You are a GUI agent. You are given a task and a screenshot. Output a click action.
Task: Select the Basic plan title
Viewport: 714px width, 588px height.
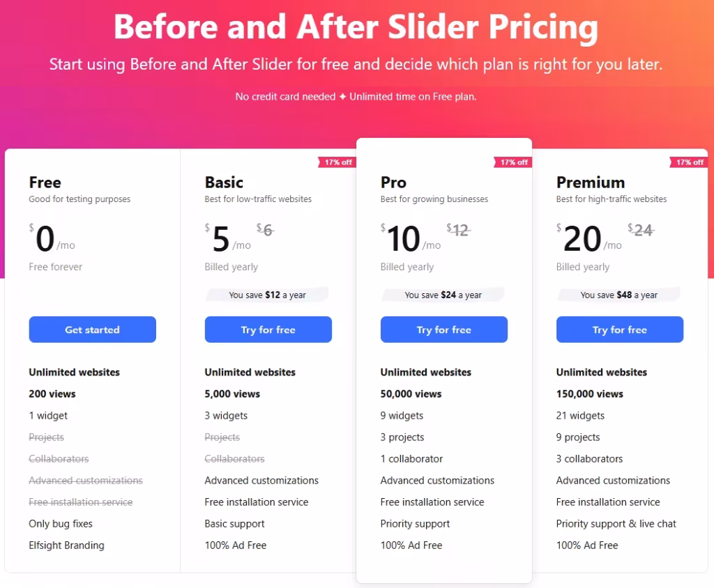pos(224,183)
